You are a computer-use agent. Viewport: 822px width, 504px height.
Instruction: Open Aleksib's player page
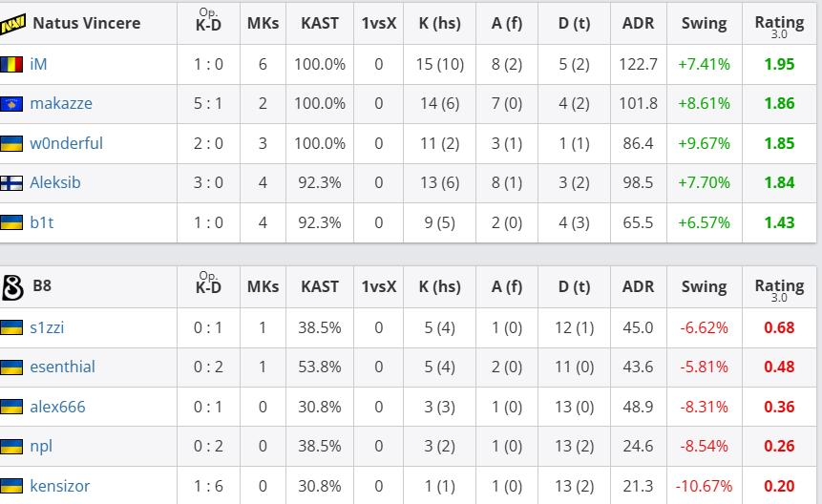pos(55,182)
